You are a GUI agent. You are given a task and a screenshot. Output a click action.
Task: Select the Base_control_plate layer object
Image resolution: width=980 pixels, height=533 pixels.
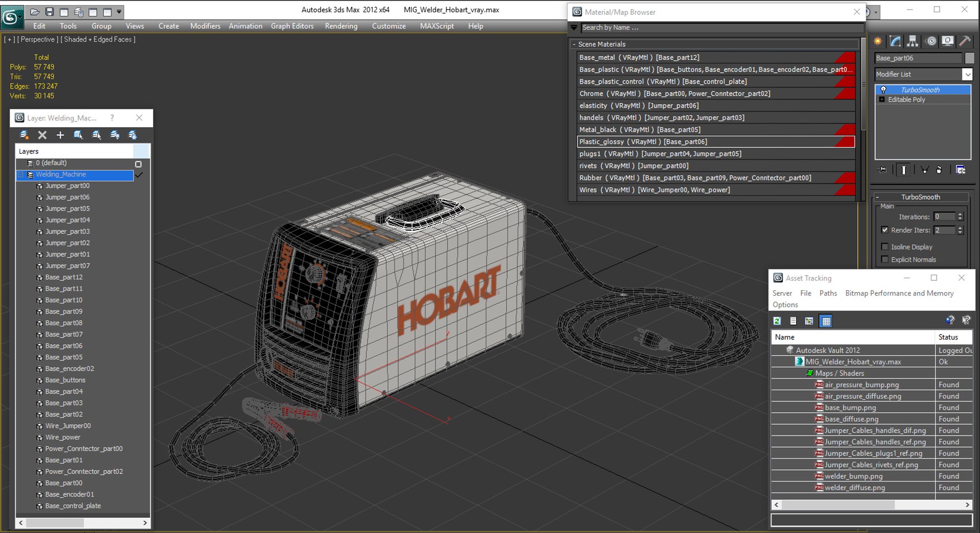point(73,506)
